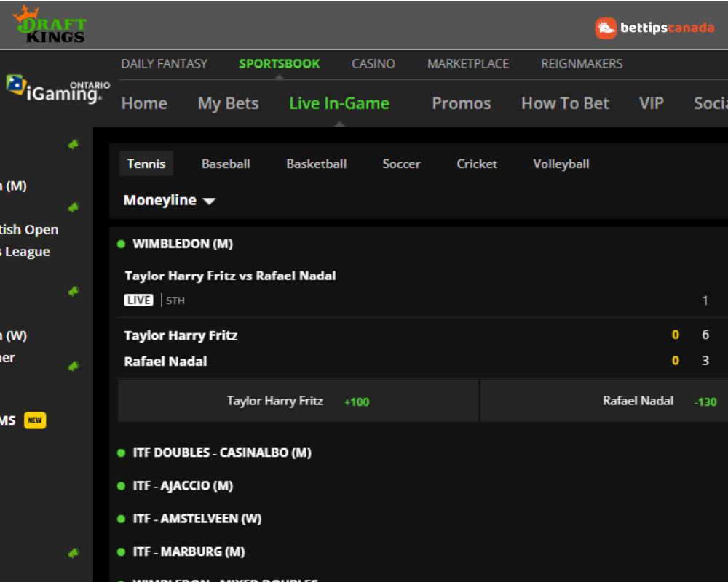Image resolution: width=728 pixels, height=582 pixels.
Task: Click 'tish Open' entry in the sidebar
Action: tap(29, 229)
